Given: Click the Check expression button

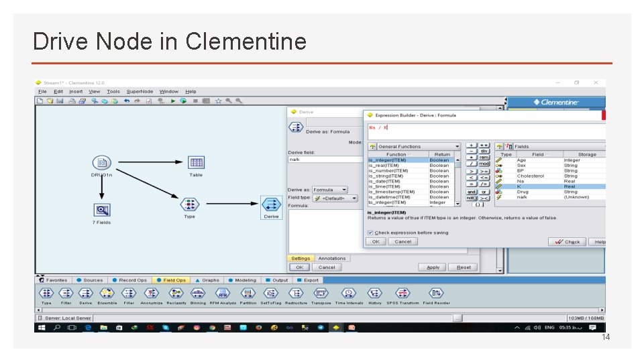Looking at the screenshot, I should pos(568,242).
